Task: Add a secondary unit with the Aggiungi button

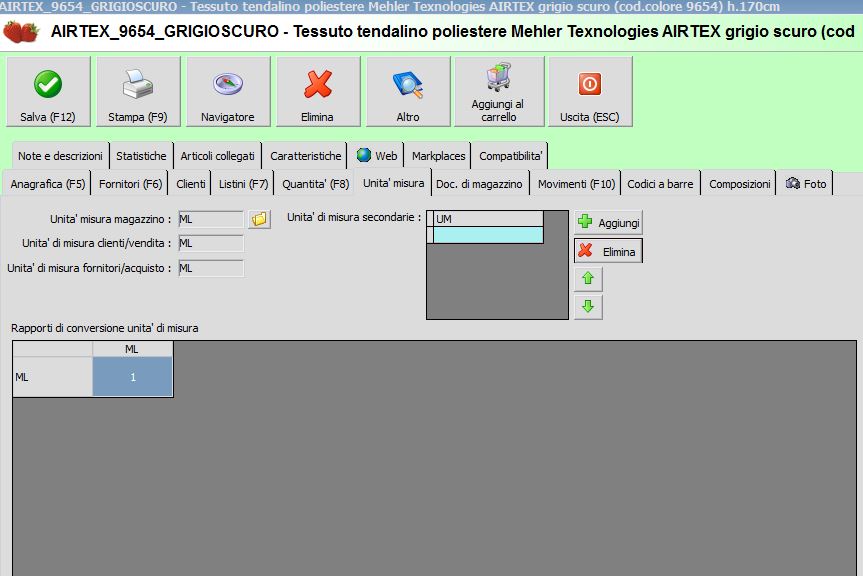Action: (x=608, y=222)
